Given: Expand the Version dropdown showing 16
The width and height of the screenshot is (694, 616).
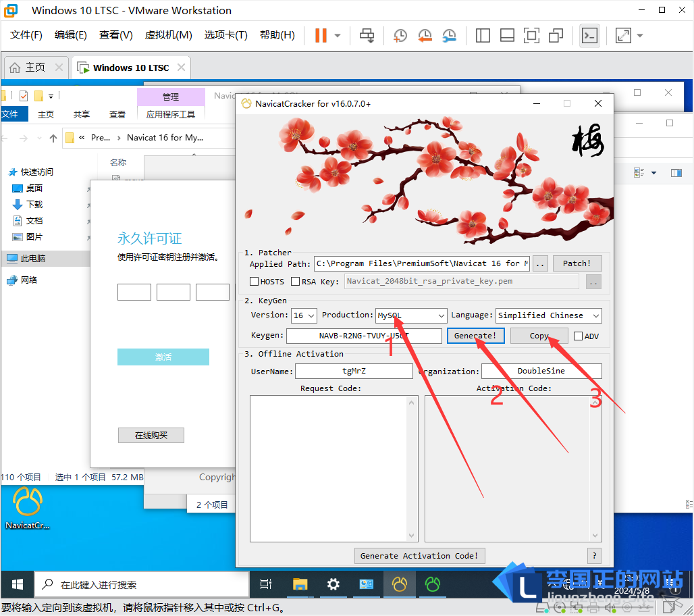Looking at the screenshot, I should coord(304,315).
